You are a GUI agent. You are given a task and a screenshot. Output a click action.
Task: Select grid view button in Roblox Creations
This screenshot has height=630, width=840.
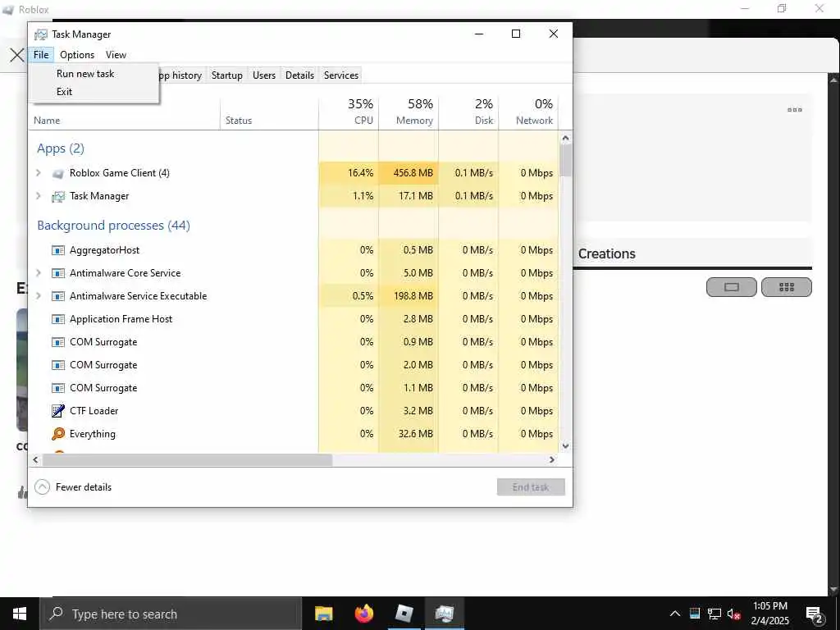click(787, 287)
